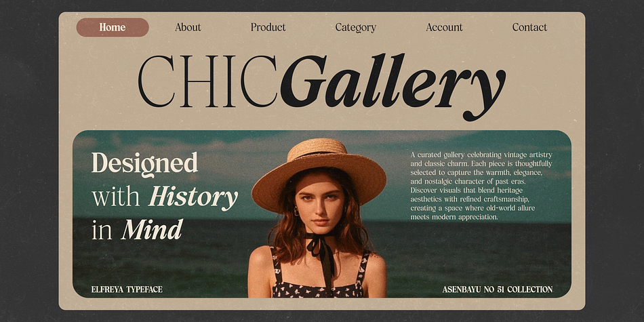Select the curated gallery description paragraph
Image resolution: width=644 pixels, height=322 pixels.
coord(481,186)
